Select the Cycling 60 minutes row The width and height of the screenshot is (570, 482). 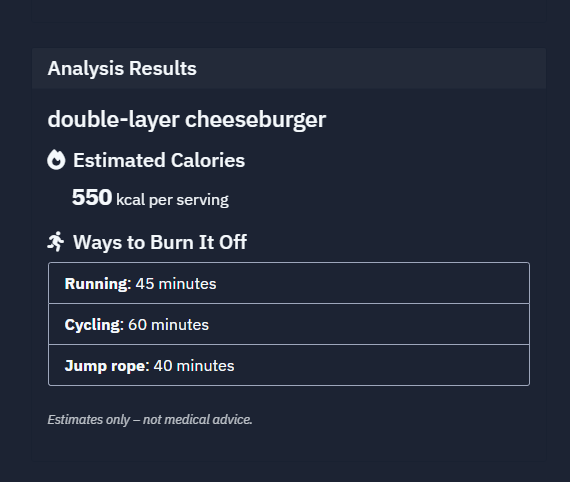pyautogui.click(x=289, y=324)
